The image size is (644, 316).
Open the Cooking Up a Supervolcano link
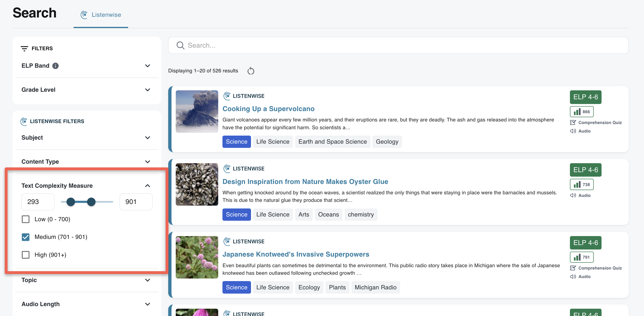268,109
